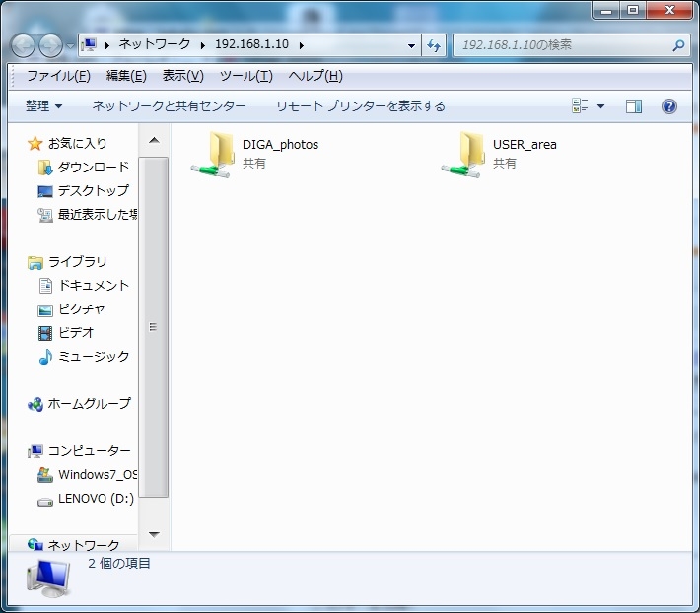The image size is (700, 613).
Task: Open Help with the question mark icon
Action: [x=668, y=106]
